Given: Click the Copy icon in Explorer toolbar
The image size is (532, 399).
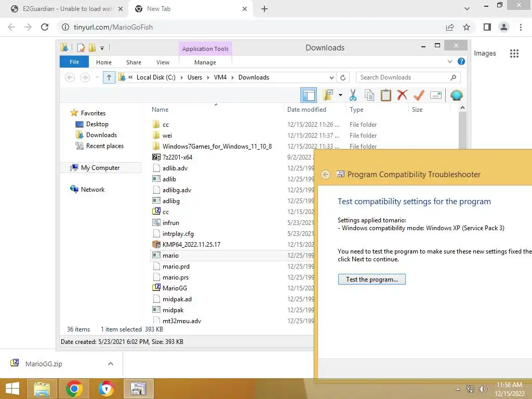Looking at the screenshot, I should click(369, 96).
